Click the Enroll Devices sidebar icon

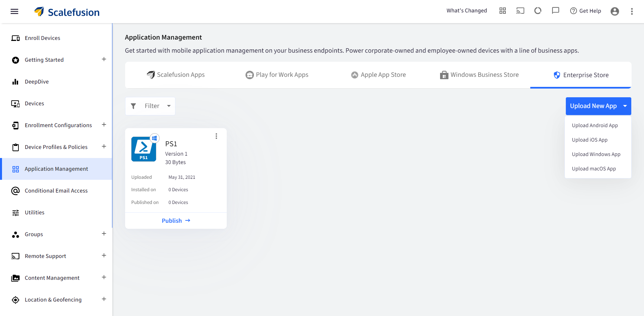tap(15, 38)
